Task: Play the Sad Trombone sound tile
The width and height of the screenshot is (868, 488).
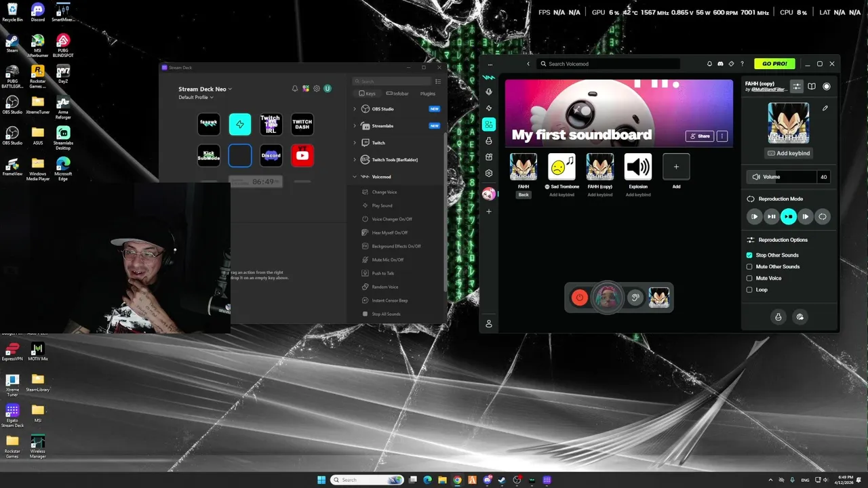Action: 561,167
